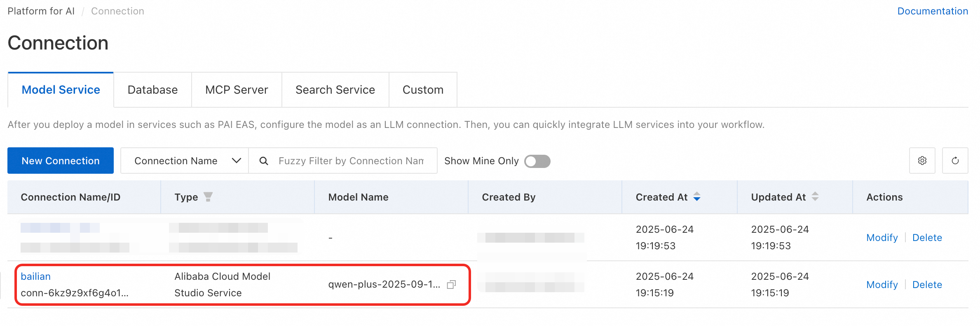Click the conn-6kz9z9xf6g4o1... connection ID

pos(75,293)
